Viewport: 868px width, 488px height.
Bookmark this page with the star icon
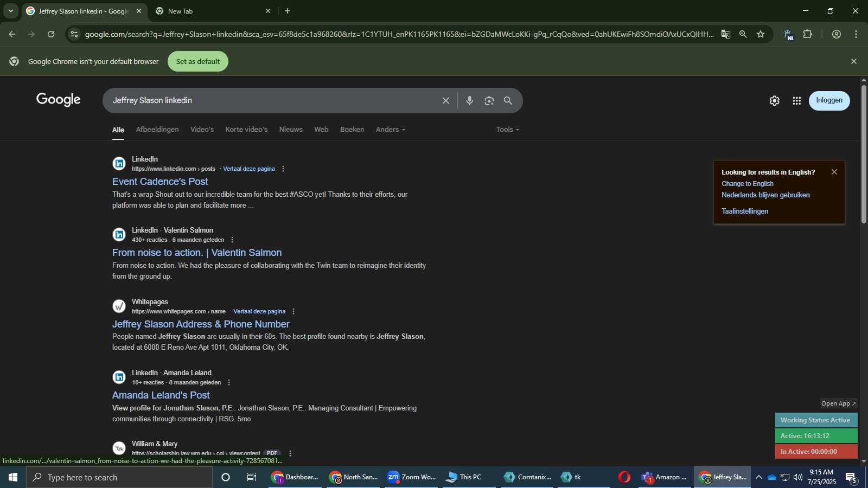761,34
